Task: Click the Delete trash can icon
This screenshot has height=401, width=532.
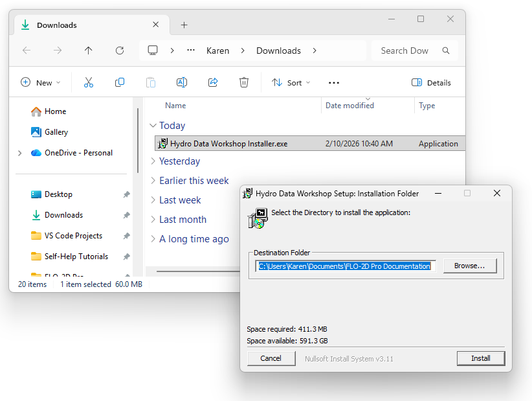Action: [244, 82]
